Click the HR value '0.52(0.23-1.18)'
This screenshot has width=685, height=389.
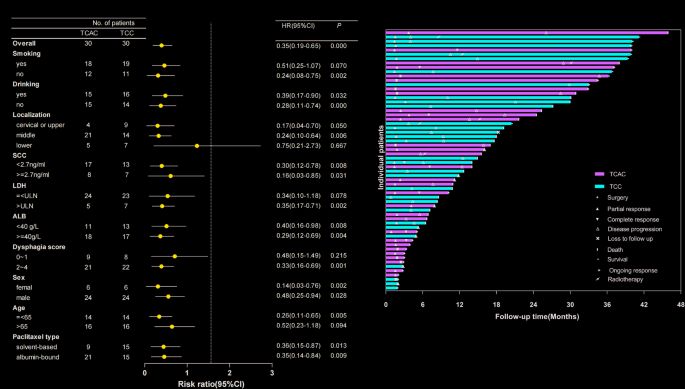click(298, 326)
